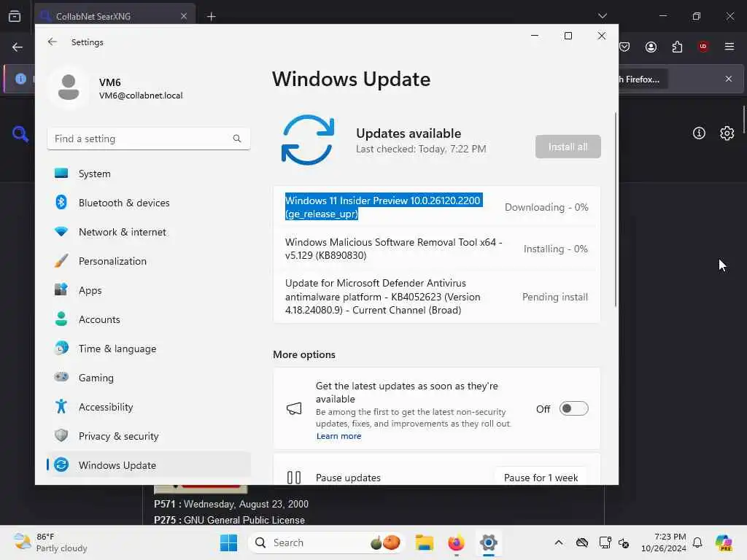The image size is (747, 560).
Task: Open Accounts settings category
Action: click(x=149, y=319)
